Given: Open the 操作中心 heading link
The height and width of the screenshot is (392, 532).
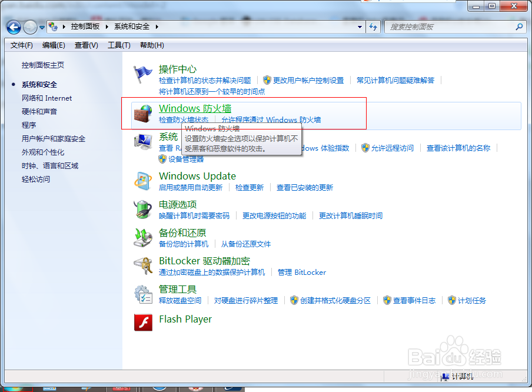Looking at the screenshot, I should pyautogui.click(x=178, y=69).
